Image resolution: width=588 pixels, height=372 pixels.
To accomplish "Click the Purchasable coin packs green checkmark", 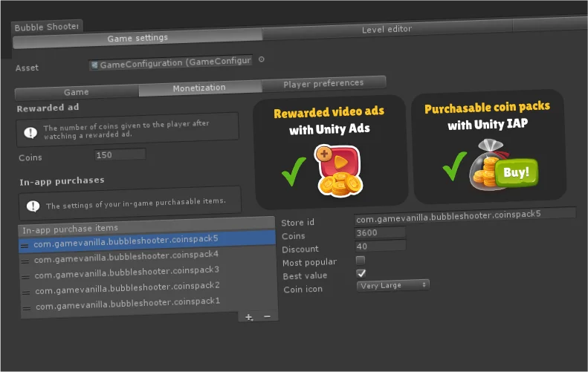I will tap(455, 166).
